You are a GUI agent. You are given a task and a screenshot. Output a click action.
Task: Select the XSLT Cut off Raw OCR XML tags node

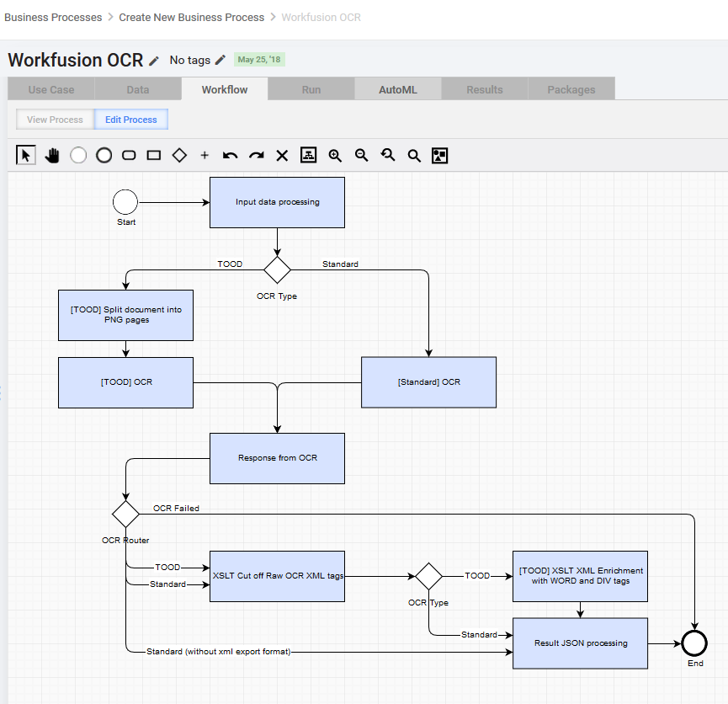277,576
